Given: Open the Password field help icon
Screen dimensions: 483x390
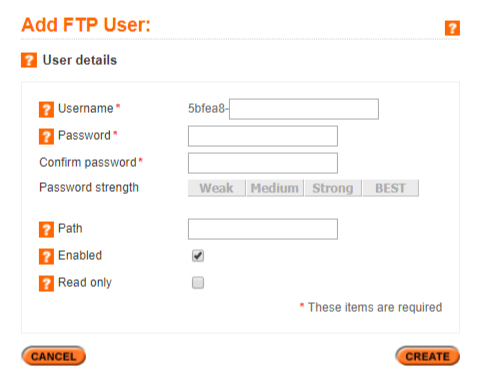Looking at the screenshot, I should 46,137.
